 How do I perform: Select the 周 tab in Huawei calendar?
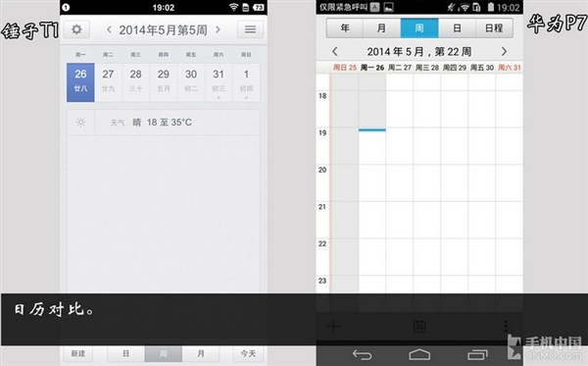click(x=419, y=28)
